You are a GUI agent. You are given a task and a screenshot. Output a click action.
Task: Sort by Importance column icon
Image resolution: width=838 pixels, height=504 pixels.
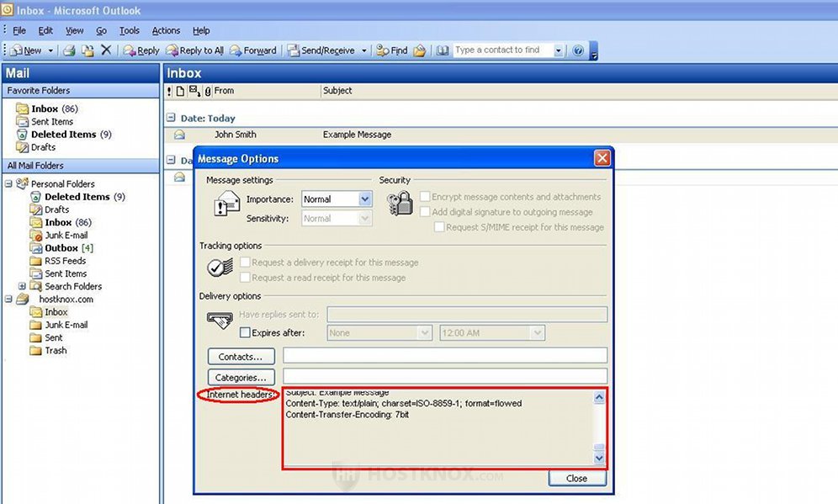click(169, 91)
